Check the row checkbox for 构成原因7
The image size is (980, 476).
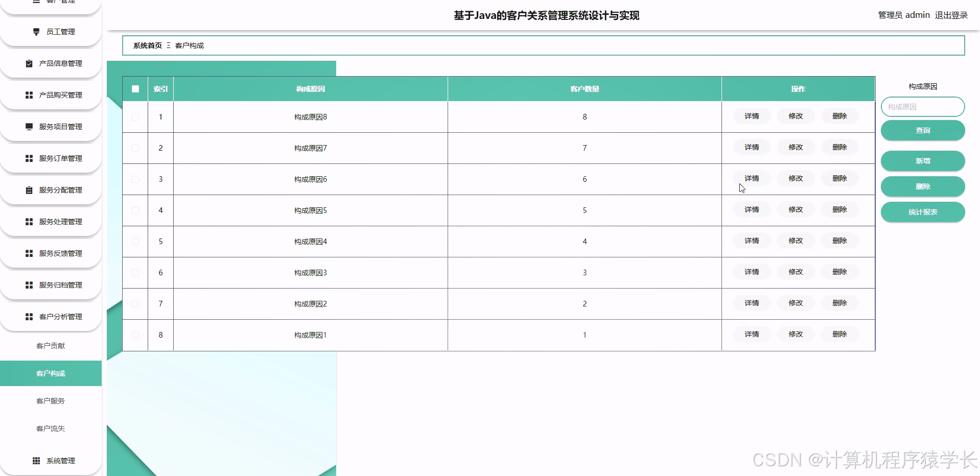[x=135, y=148]
